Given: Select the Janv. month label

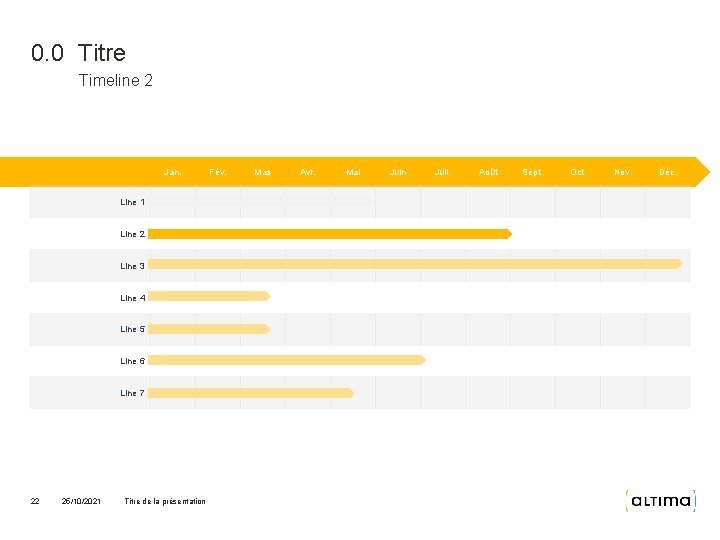Looking at the screenshot, I should coord(173,172).
